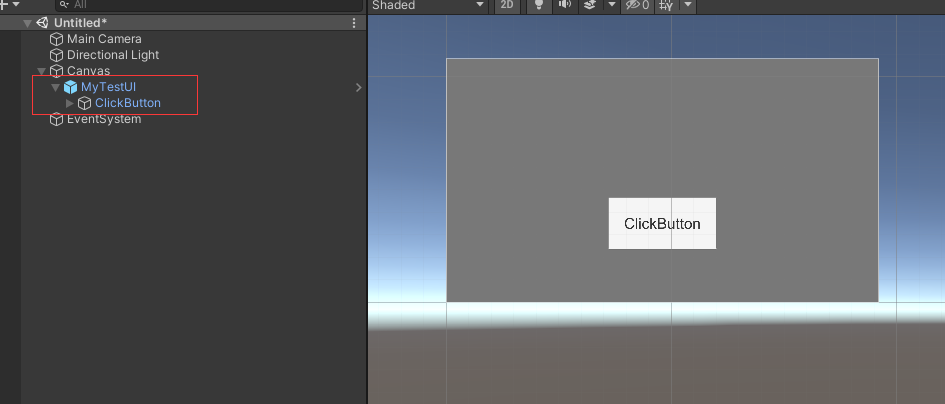Select the MyTestUI prefab instance
Viewport: 945px width, 404px height.
(108, 87)
